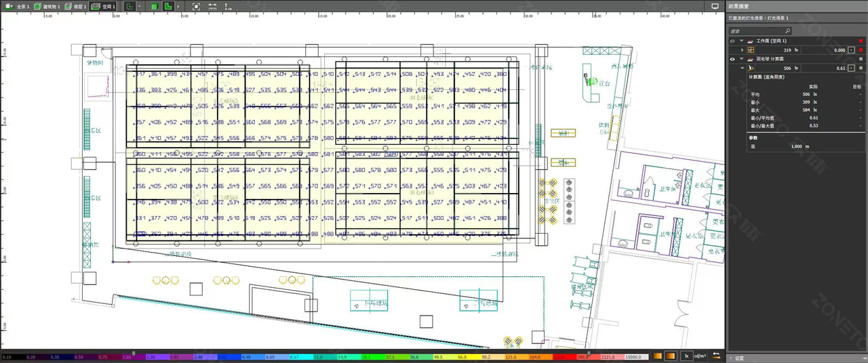
Task: Click the grid icon in 319 lx row
Action: click(751, 50)
